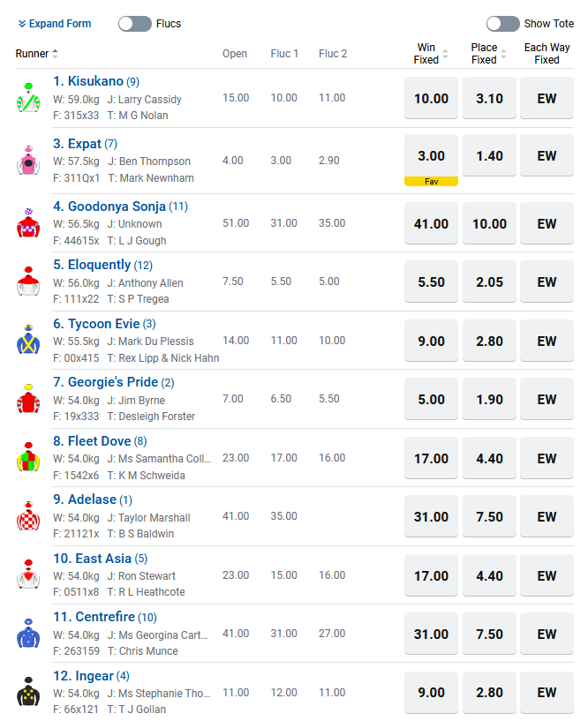588x721 pixels.
Task: Select East Asia place odds 4.40
Action: (489, 575)
